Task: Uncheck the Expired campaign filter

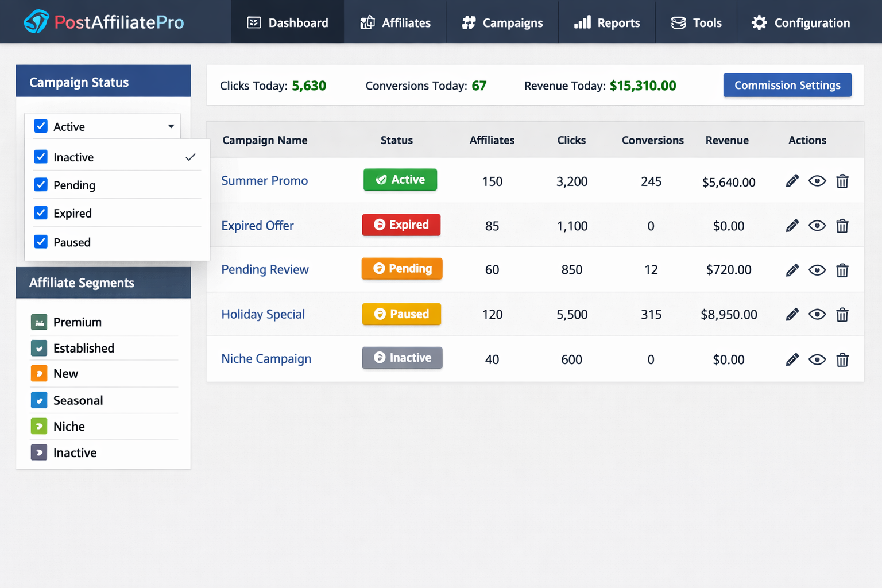Action: pos(41,213)
